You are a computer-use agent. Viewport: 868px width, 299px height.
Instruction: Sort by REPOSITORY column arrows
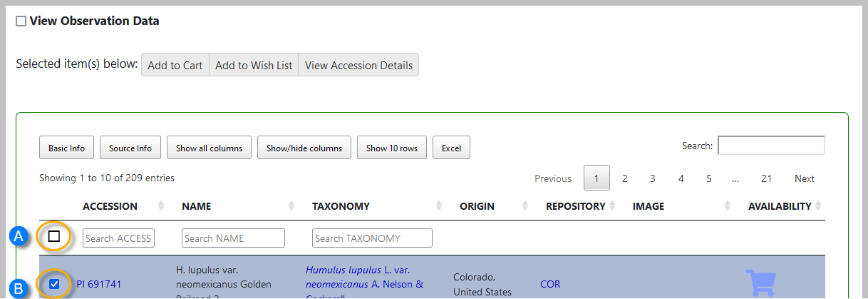click(612, 206)
